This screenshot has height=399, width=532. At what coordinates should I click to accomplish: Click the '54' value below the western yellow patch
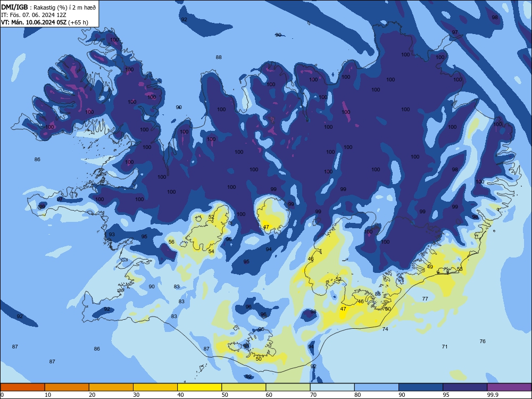pos(211,252)
